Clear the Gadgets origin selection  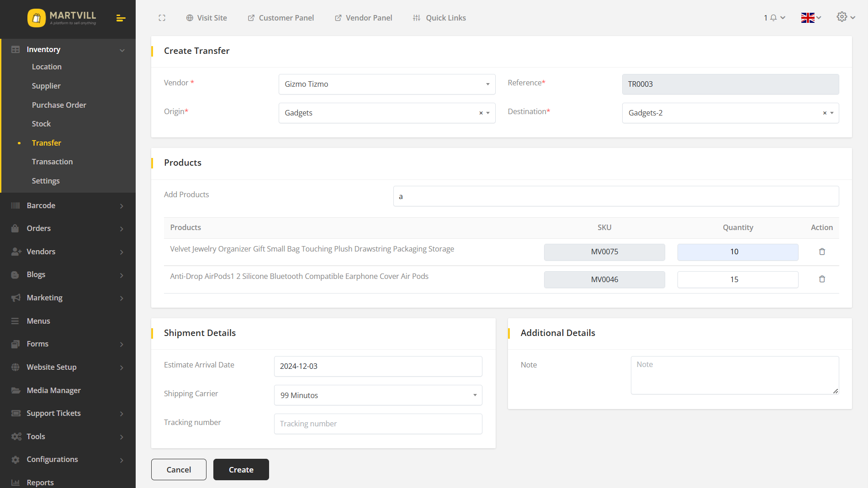click(481, 113)
